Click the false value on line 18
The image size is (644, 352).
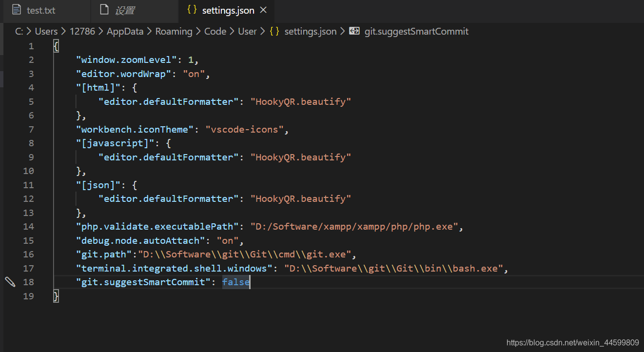pyautogui.click(x=236, y=282)
